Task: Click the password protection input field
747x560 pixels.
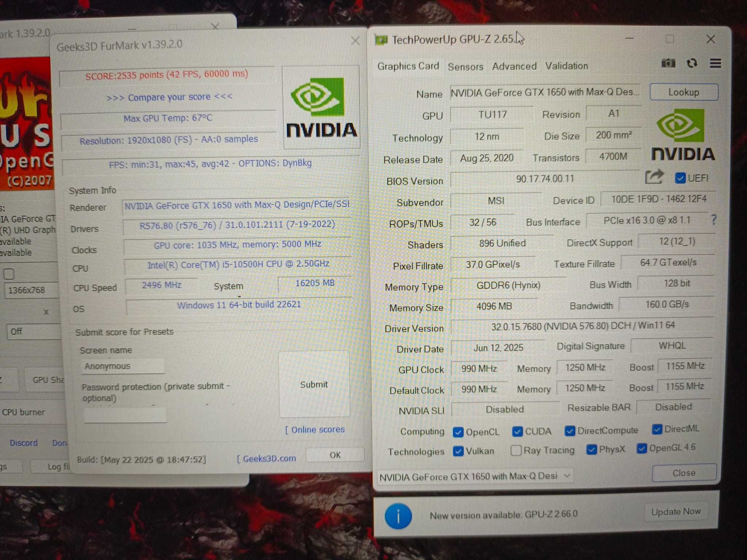Action: pyautogui.click(x=125, y=415)
